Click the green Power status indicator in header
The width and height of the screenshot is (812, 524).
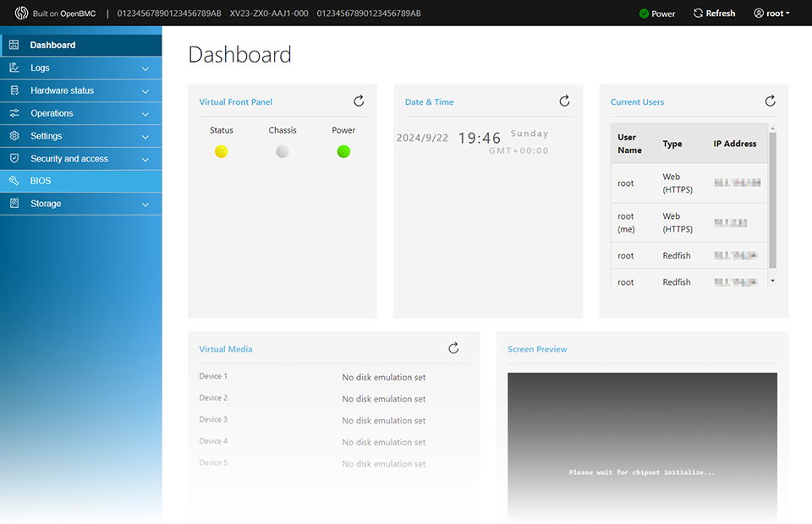point(645,14)
